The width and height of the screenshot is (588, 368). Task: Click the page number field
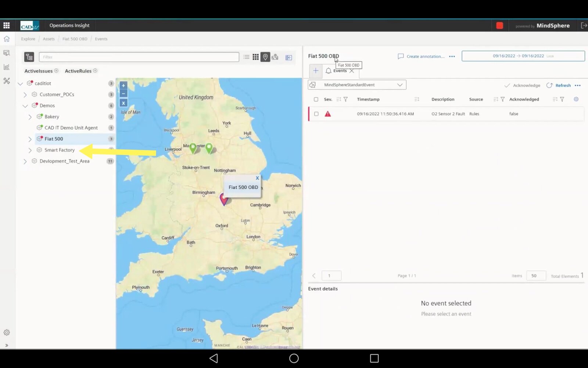click(x=331, y=276)
